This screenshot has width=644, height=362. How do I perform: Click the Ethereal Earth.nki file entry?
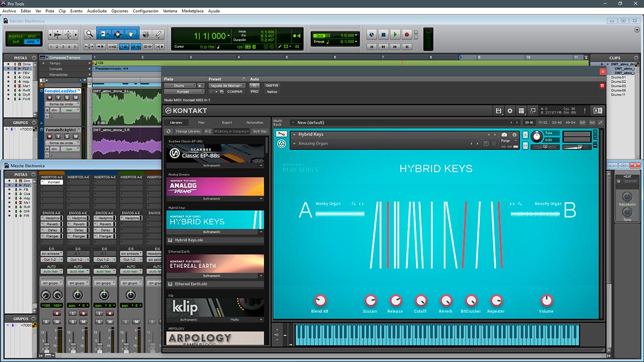(x=216, y=284)
